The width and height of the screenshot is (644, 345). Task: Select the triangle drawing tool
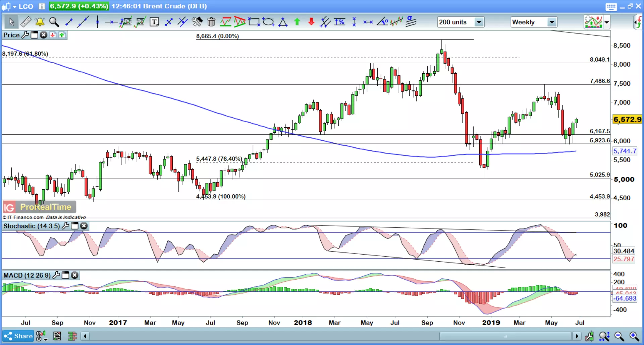pos(283,22)
